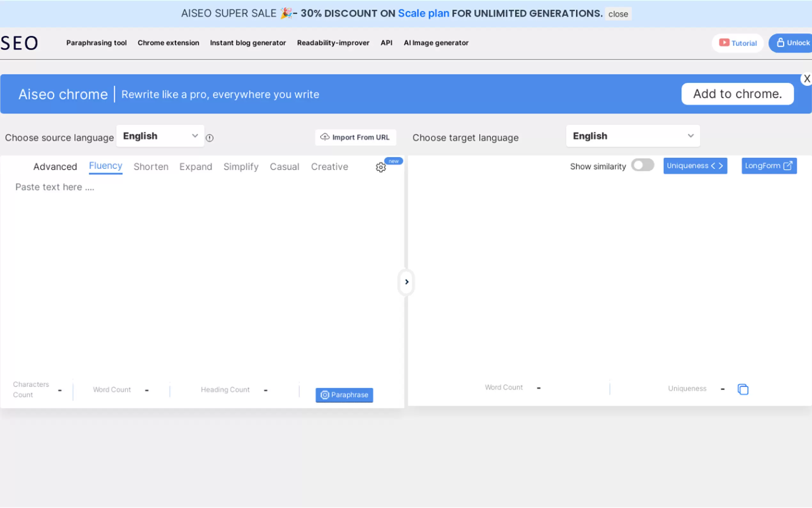Copy output using the copy icon
Screen dimensions: 812x508
point(743,389)
